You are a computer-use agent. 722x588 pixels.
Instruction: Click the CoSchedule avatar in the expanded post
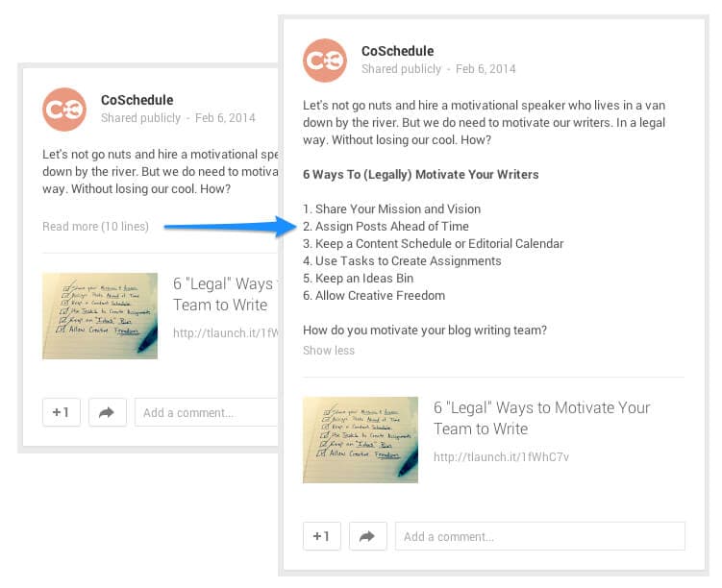[x=325, y=61]
